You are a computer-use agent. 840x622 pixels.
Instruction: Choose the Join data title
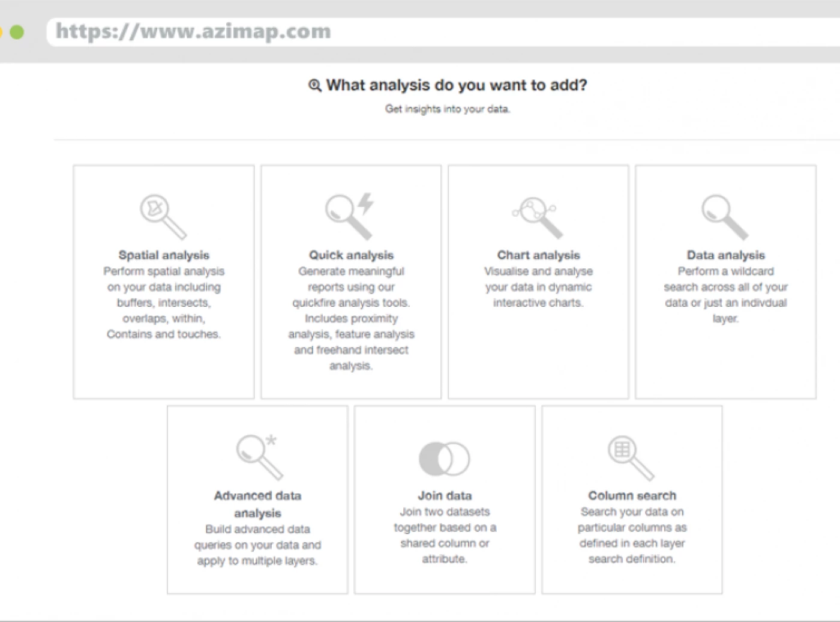tap(445, 495)
